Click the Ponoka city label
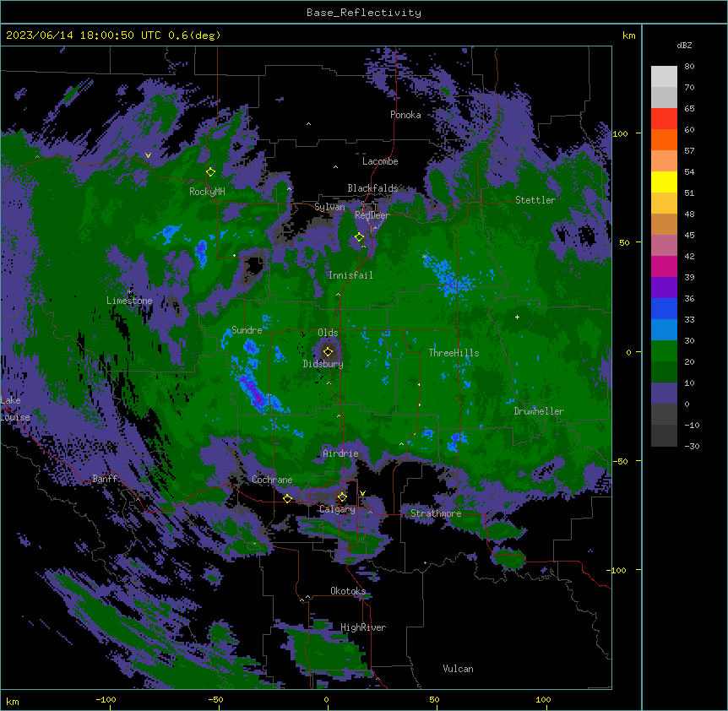 [x=405, y=115]
